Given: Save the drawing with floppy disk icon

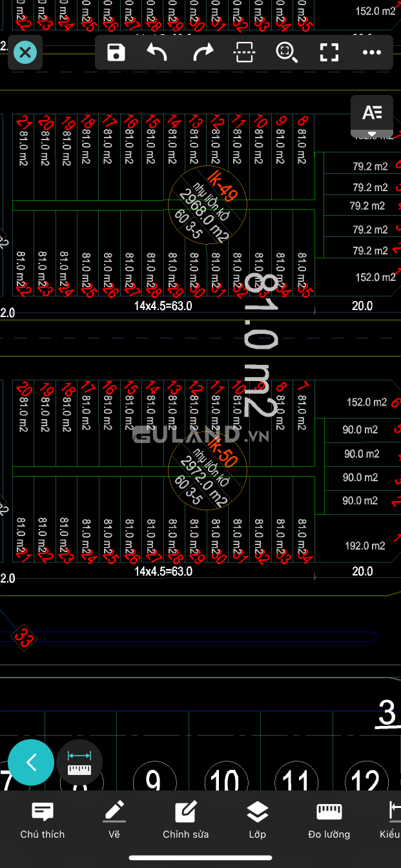Looking at the screenshot, I should 116,52.
